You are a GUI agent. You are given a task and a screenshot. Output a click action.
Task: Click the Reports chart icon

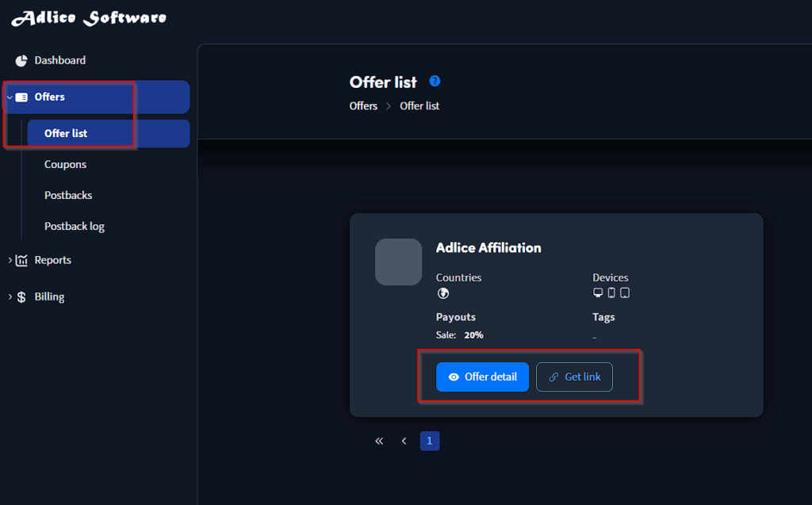tap(21, 260)
